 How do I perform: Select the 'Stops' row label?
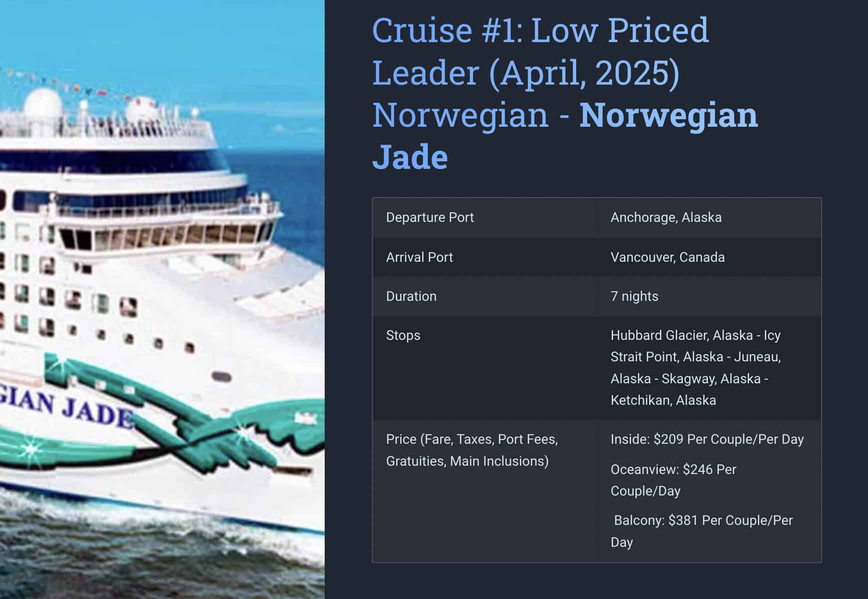pyautogui.click(x=403, y=335)
